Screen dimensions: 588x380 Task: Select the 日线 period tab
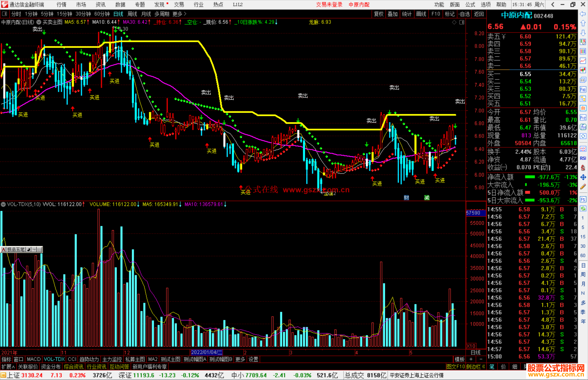pyautogui.click(x=118, y=14)
